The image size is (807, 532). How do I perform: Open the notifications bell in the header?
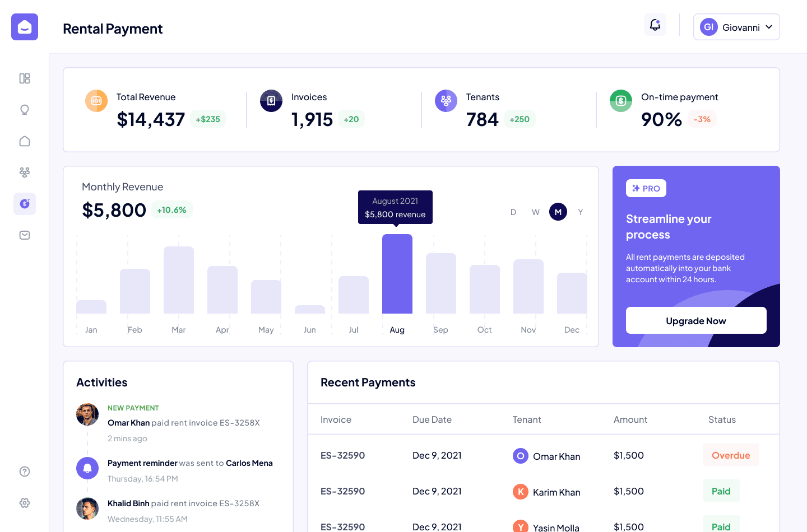click(655, 25)
